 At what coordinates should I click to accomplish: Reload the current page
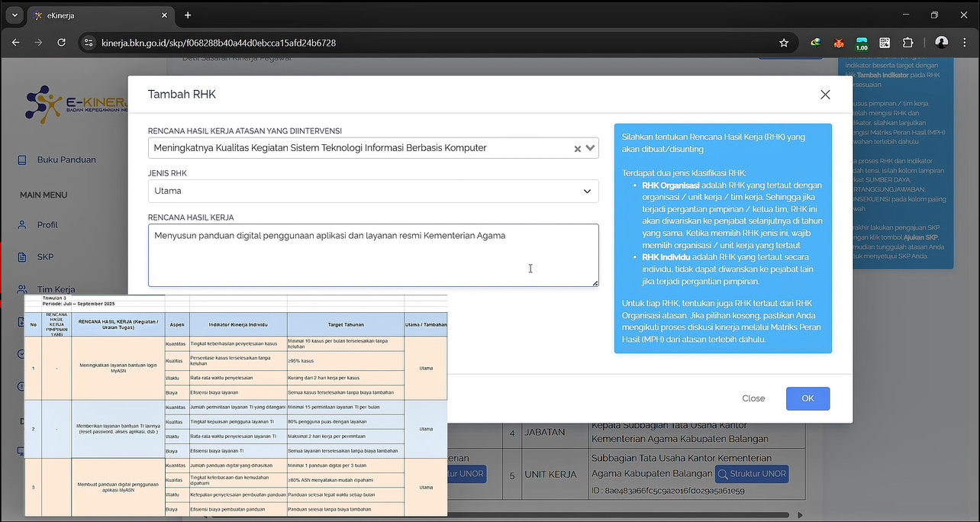point(61,43)
